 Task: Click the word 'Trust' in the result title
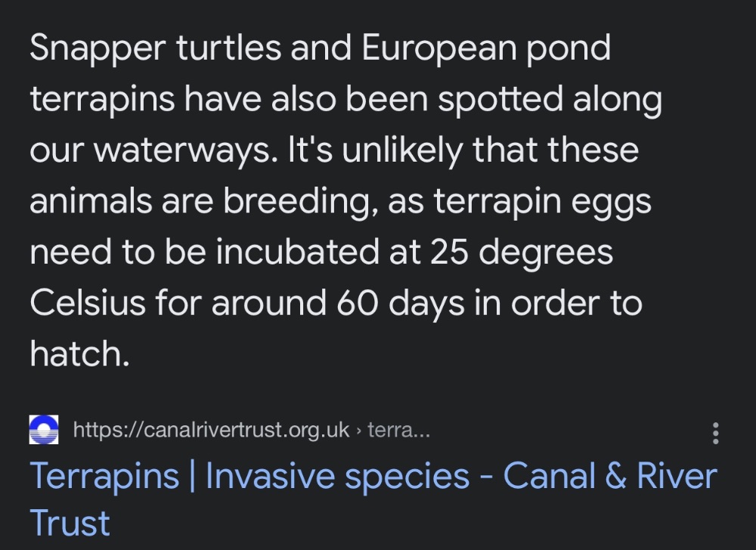pyautogui.click(x=70, y=523)
